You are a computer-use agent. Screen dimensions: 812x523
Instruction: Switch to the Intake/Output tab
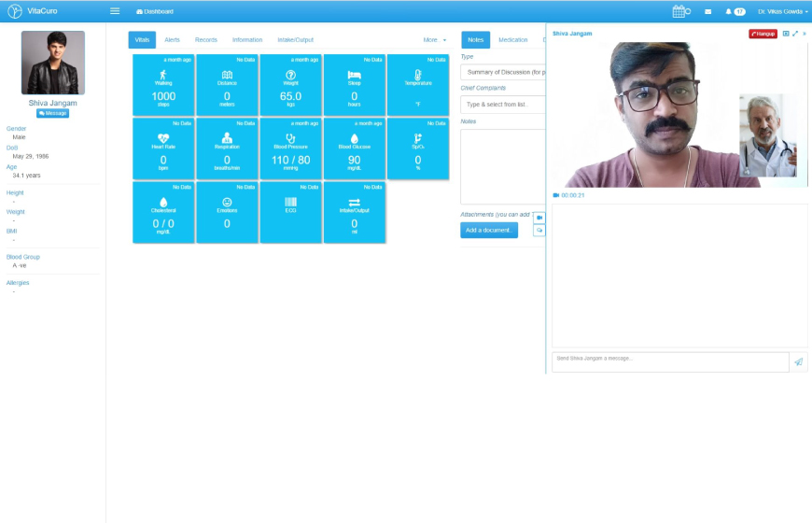point(295,40)
